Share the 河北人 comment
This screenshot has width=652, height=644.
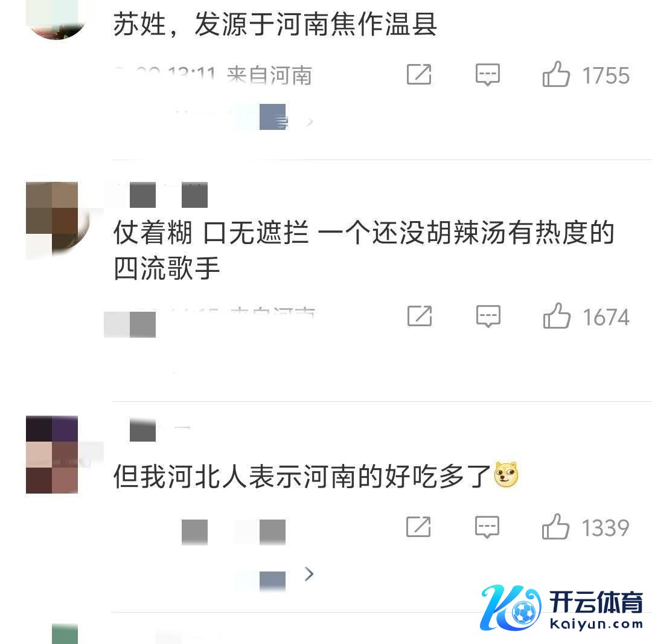[x=418, y=527]
